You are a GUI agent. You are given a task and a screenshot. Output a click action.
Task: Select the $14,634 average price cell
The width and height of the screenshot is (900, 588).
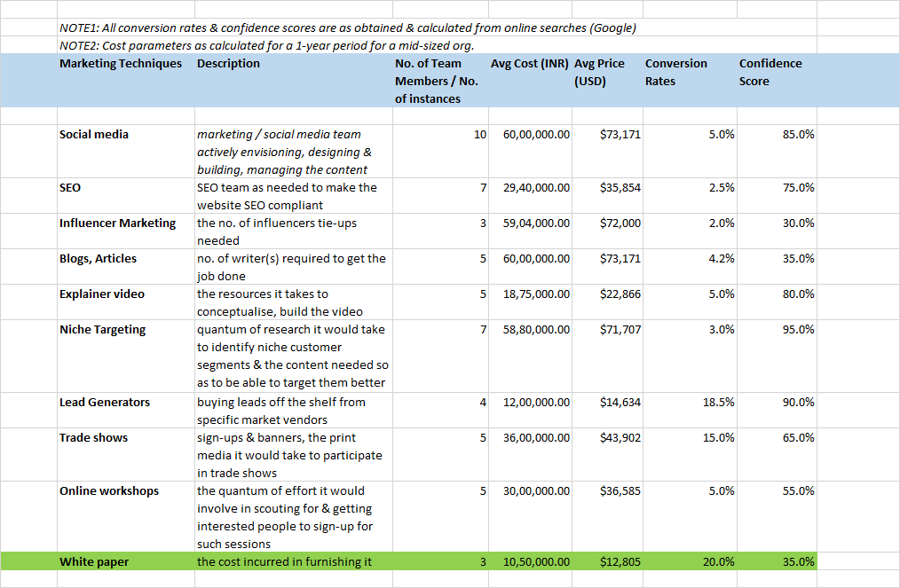click(x=620, y=403)
